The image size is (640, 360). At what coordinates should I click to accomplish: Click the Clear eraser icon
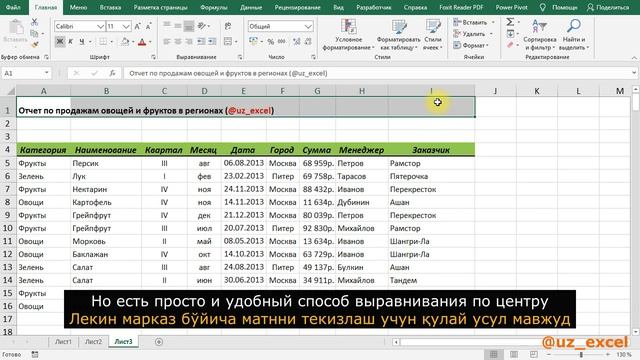[510, 45]
